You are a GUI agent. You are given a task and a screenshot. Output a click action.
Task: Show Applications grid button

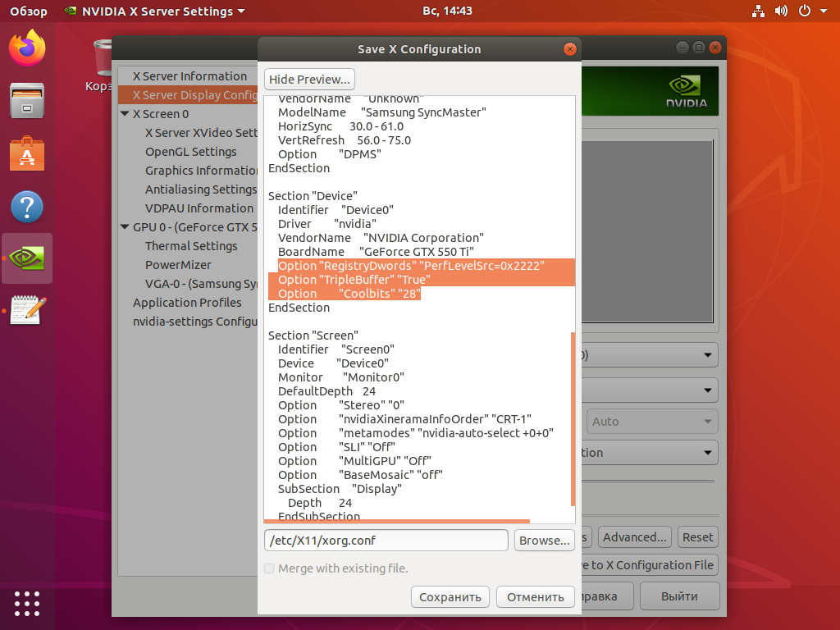pyautogui.click(x=27, y=604)
